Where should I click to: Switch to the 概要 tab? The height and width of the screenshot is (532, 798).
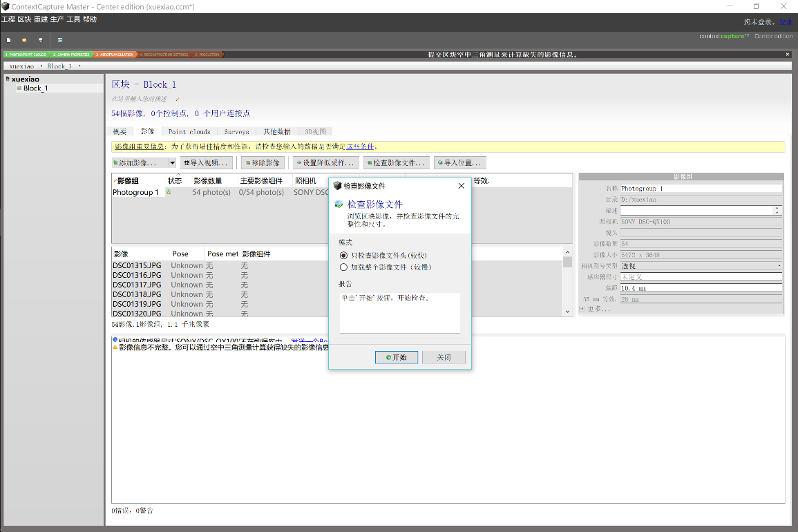[x=120, y=131]
